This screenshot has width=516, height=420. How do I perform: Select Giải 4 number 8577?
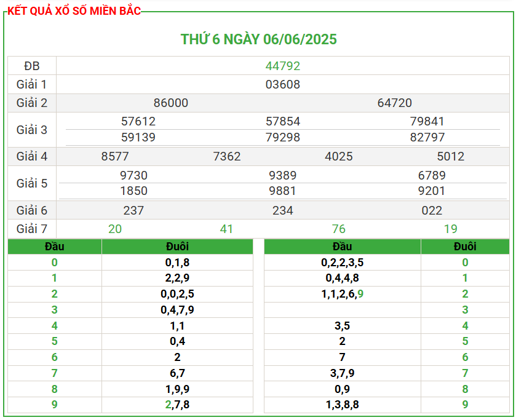click(115, 156)
